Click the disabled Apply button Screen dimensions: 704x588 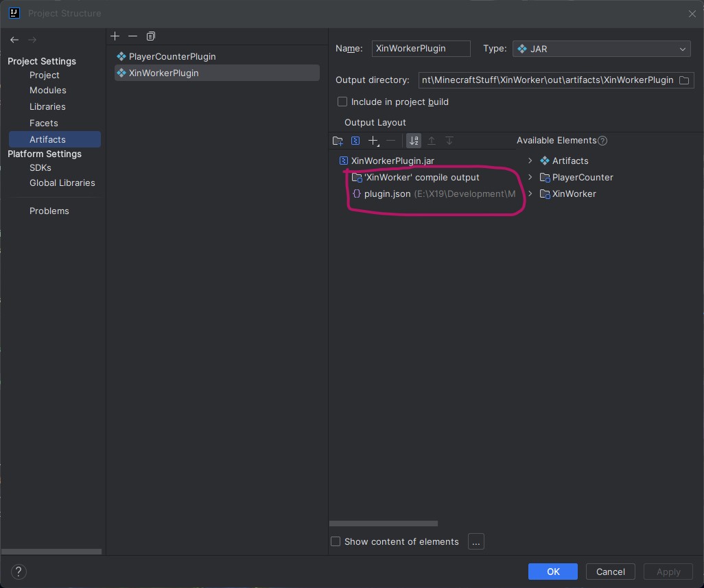tap(668, 572)
